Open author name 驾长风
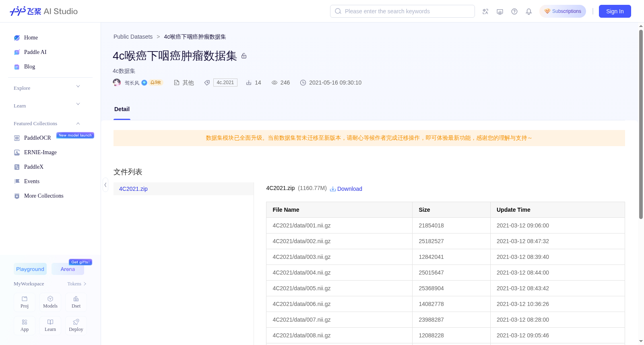Viewport: 644px width, 345px height. click(132, 83)
